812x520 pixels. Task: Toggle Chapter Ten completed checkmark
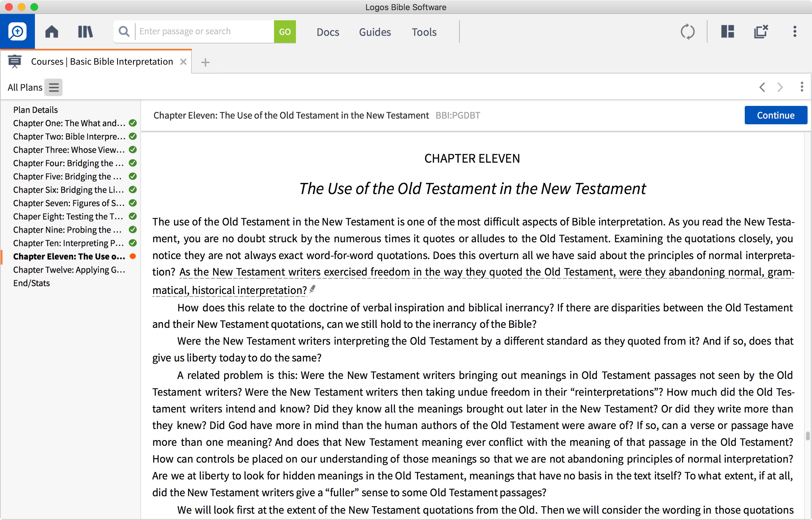pyautogui.click(x=133, y=243)
